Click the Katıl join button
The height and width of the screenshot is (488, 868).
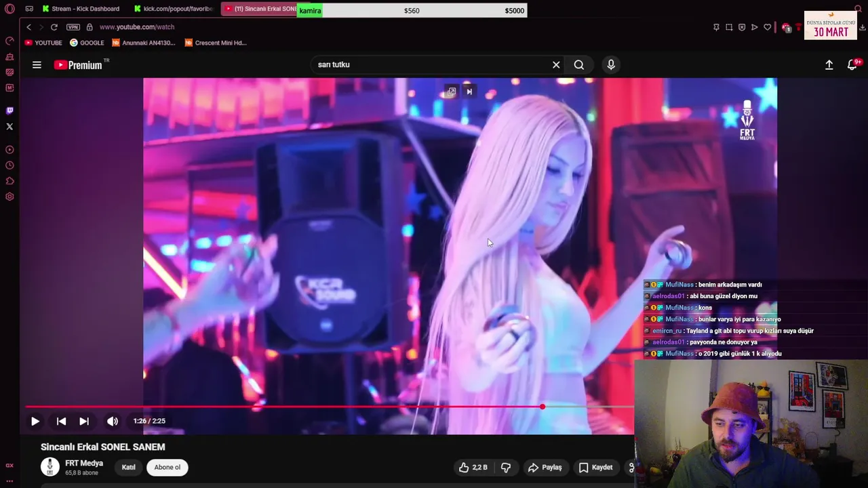[129, 467]
